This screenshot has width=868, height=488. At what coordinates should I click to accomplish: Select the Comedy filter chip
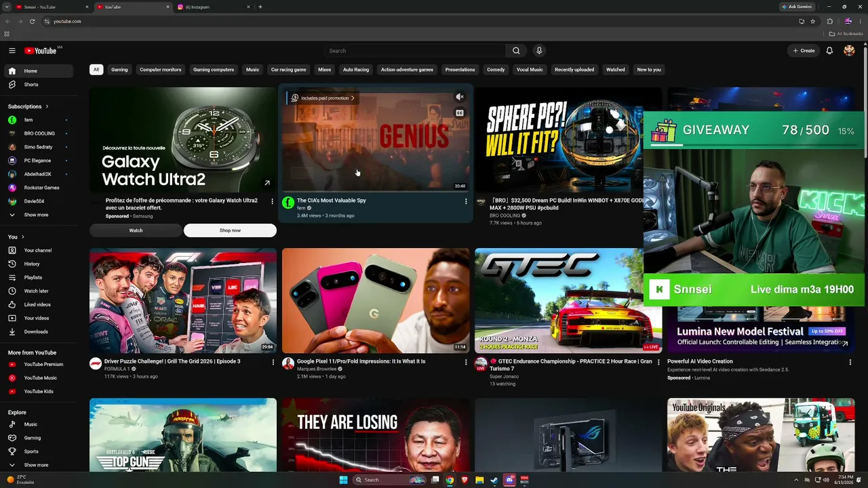[496, 70]
